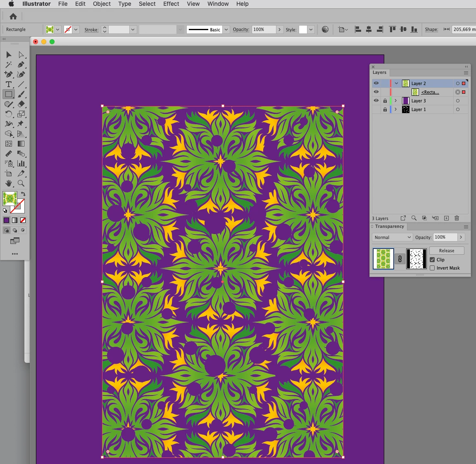Open Layers panel hamburger menu
This screenshot has height=464, width=476.
click(466, 73)
